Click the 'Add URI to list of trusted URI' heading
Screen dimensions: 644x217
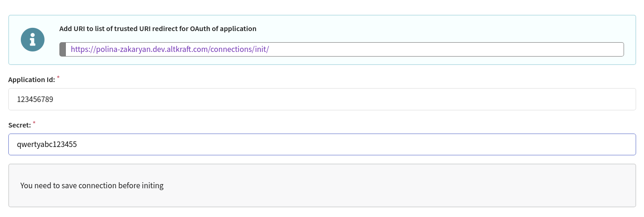coord(158,29)
